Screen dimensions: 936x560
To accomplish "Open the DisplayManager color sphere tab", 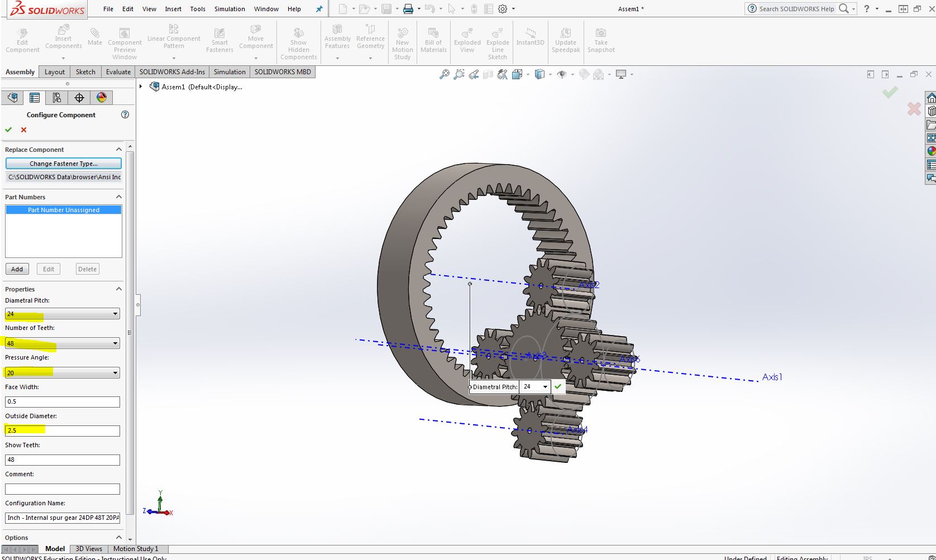I will click(x=101, y=98).
